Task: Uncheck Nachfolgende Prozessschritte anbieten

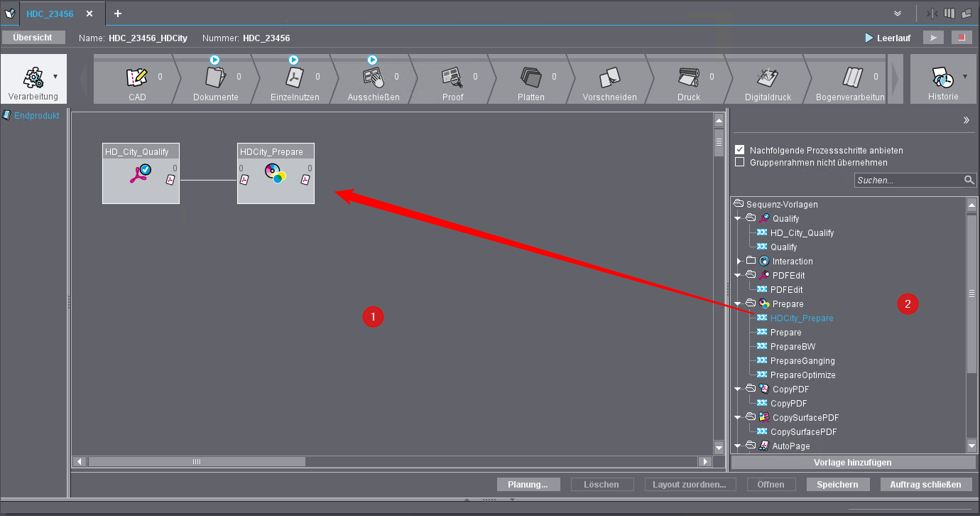Action: (x=740, y=151)
